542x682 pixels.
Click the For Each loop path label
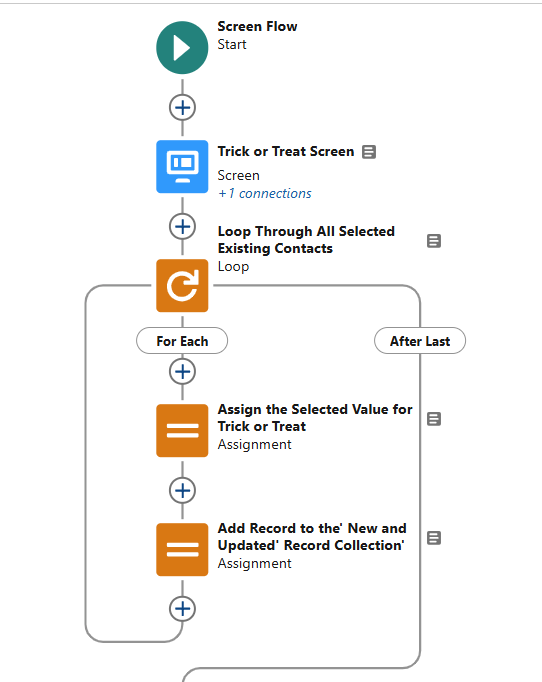[x=182, y=341]
